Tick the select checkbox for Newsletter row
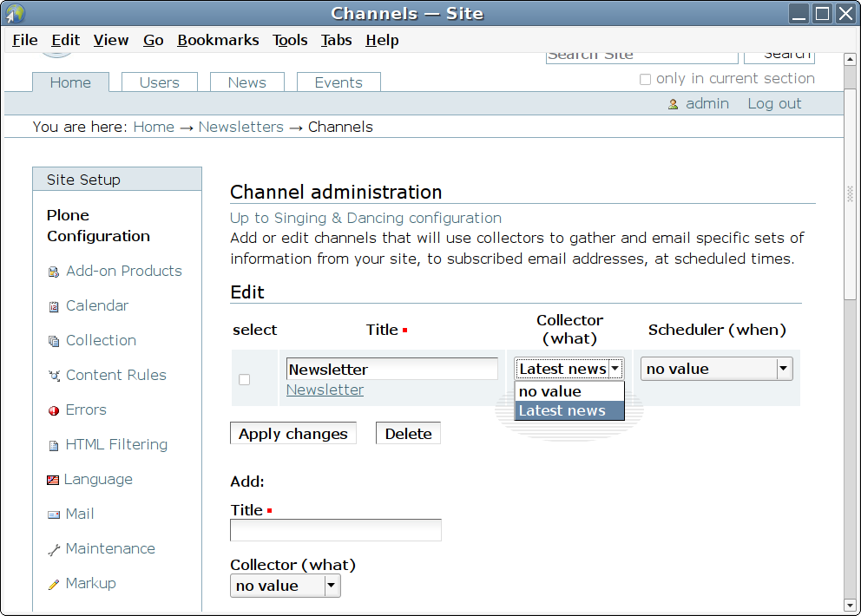 click(x=244, y=379)
